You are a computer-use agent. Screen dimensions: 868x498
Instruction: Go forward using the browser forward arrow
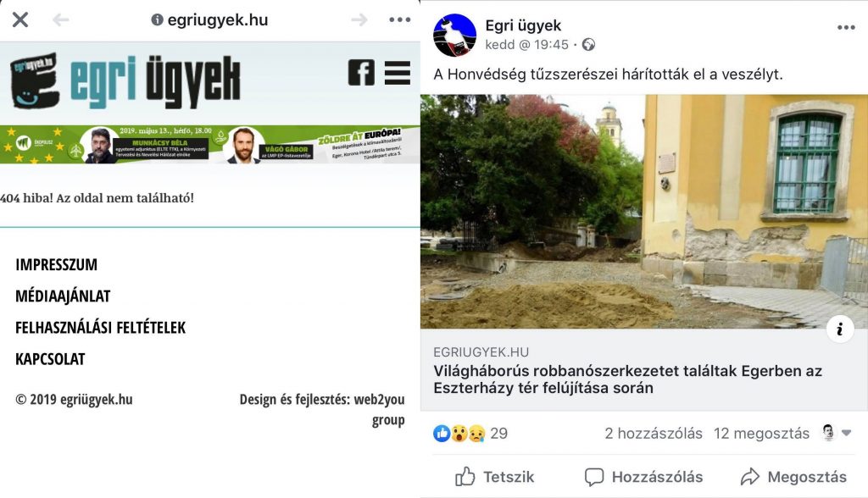(x=359, y=20)
